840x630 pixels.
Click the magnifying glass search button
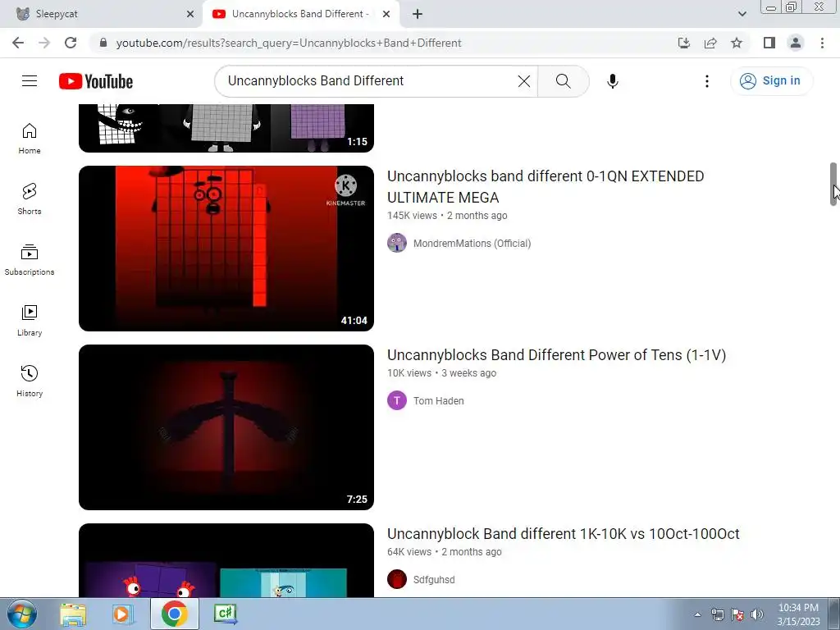[563, 81]
